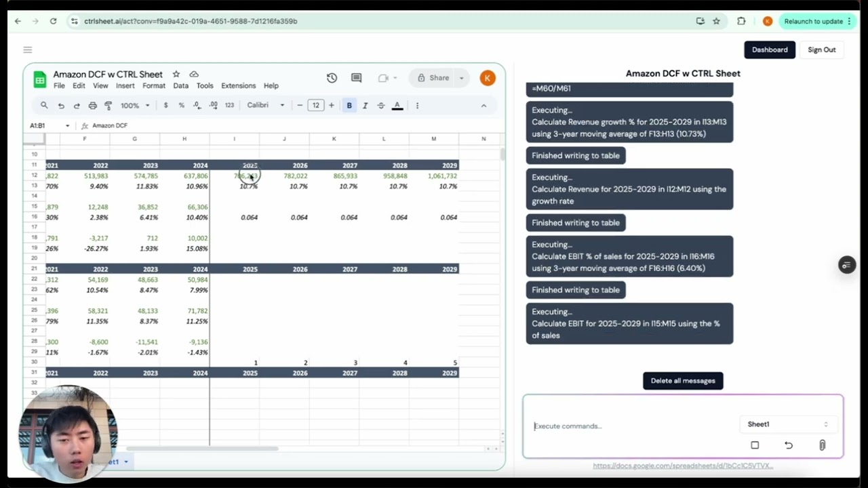Collapse the Sheets menu bar with the chevron
This screenshot has height=488, width=868.
[484, 105]
